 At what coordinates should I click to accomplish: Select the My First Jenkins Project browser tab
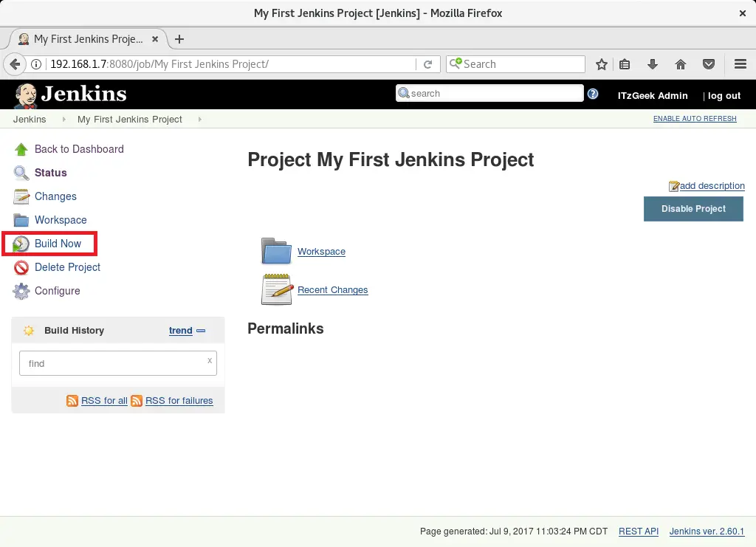pyautogui.click(x=89, y=39)
